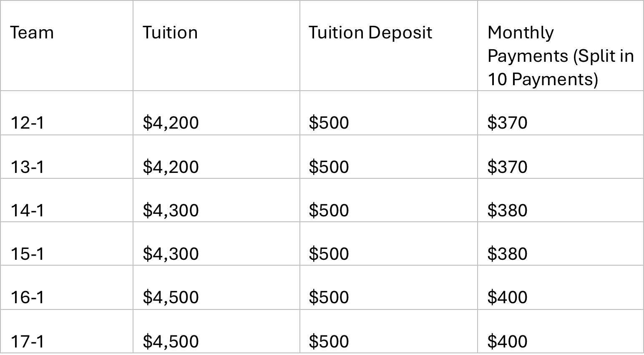This screenshot has height=355, width=644.
Task: Click the $4,500 tuition for 16-1
Action: pos(171,298)
